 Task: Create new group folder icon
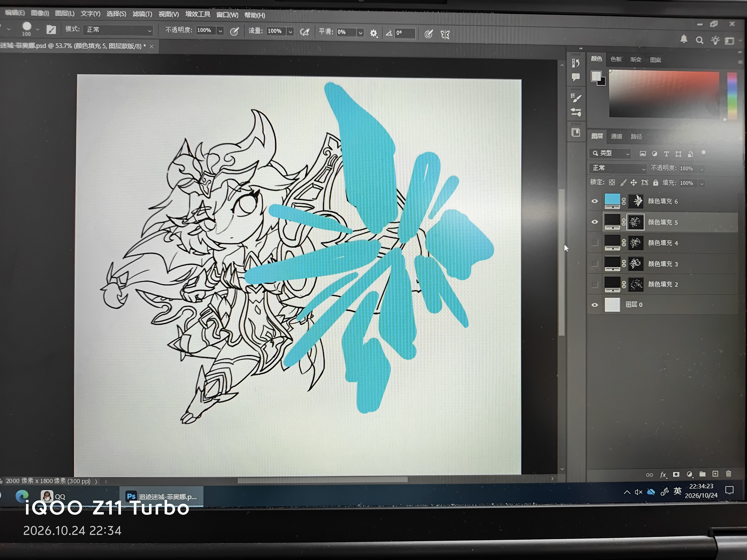(x=703, y=474)
